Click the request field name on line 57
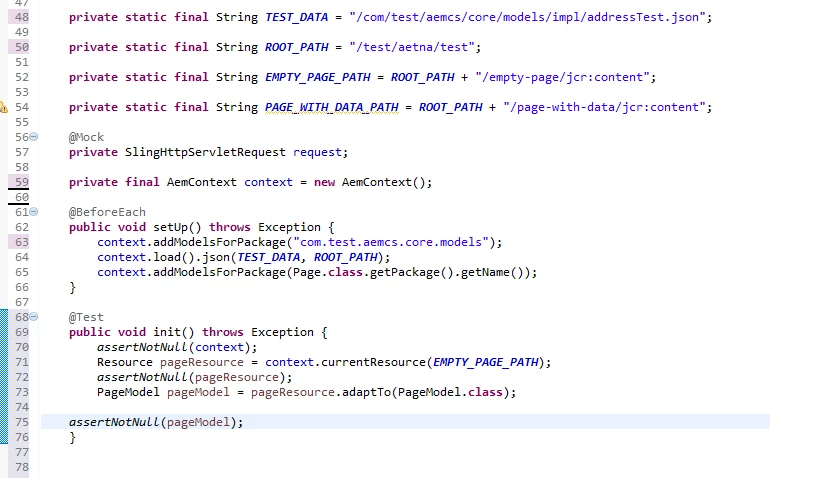This screenshot has width=819, height=478. click(317, 152)
